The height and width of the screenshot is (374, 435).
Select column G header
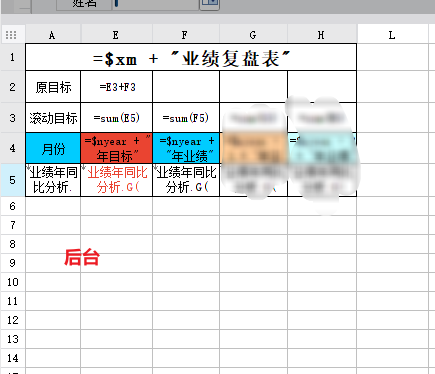253,35
